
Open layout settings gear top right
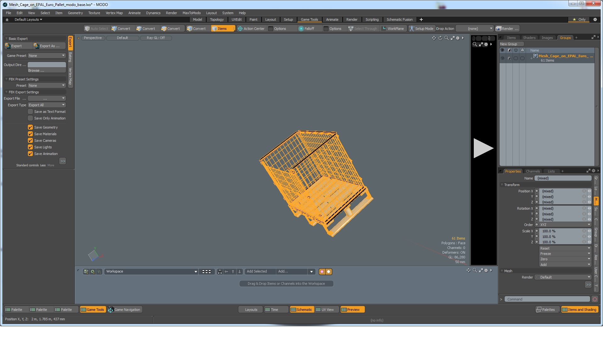(595, 19)
